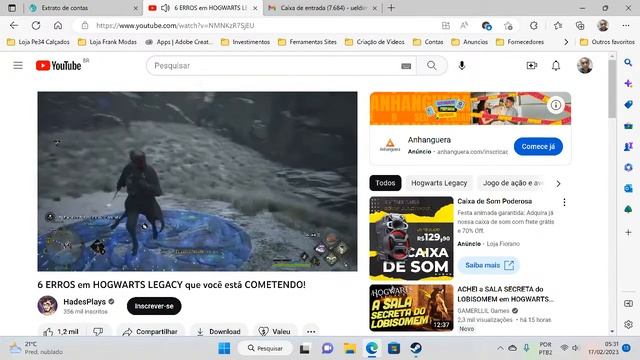Like the video with 1,2 mil
The image size is (640, 360).
[x=61, y=331]
